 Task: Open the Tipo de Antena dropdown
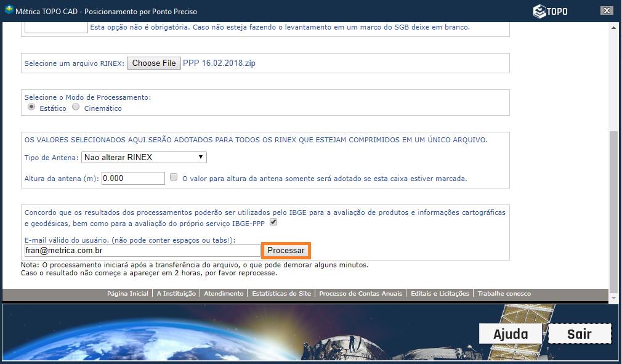click(x=144, y=158)
